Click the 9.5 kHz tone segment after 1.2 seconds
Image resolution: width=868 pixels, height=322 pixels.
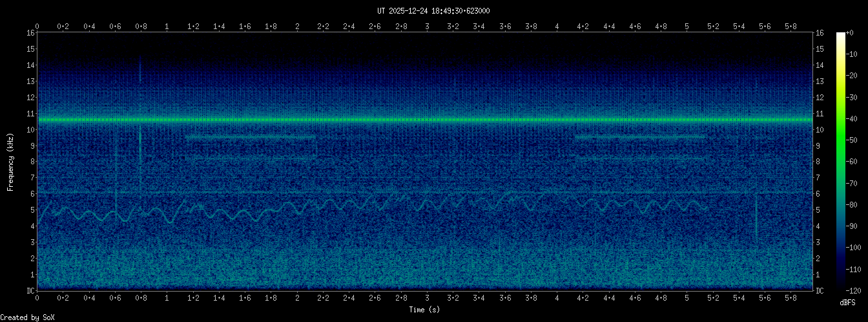pos(251,137)
